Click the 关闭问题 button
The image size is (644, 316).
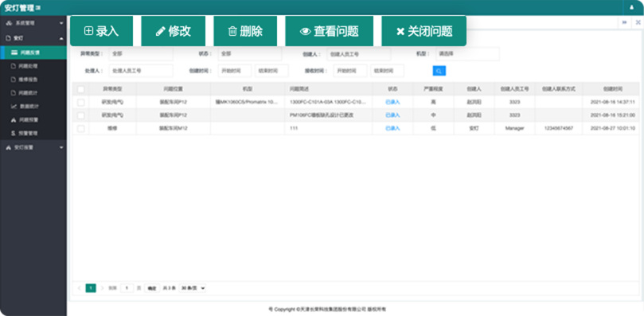click(423, 31)
